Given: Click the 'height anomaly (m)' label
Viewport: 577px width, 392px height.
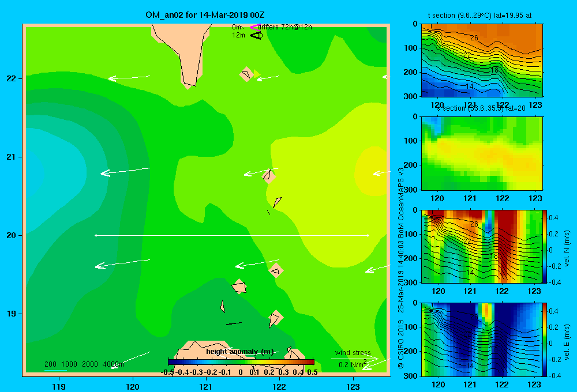Looking at the screenshot, I should 240,352.
